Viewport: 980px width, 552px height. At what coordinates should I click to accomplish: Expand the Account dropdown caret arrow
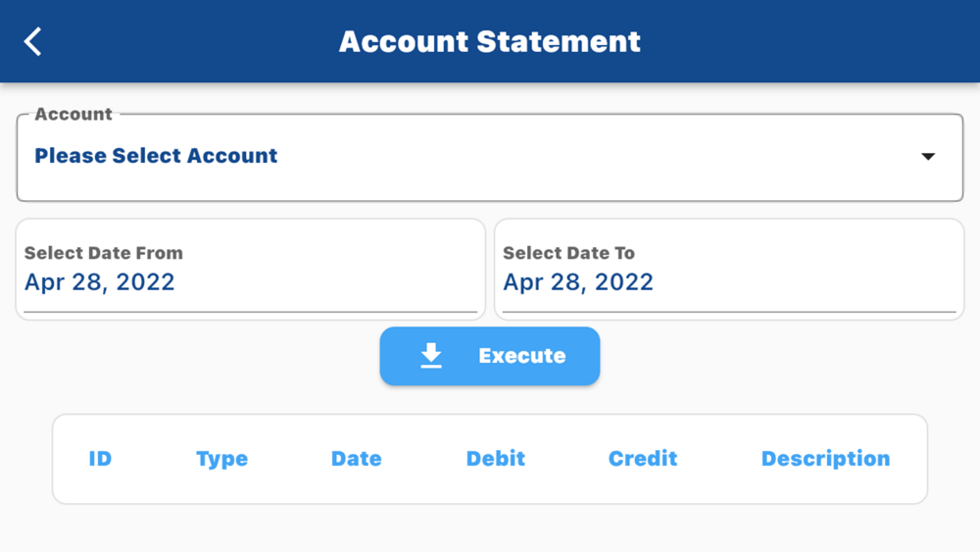(x=928, y=156)
